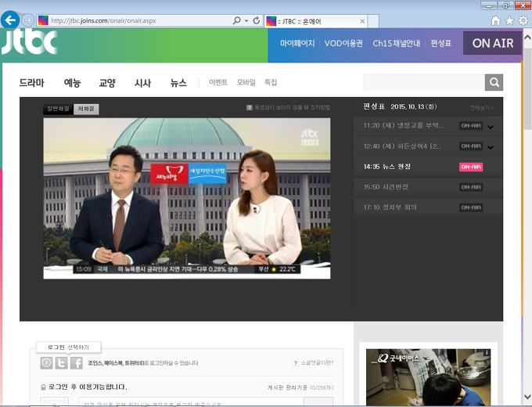Image resolution: width=532 pixels, height=407 pixels.
Task: Click the page refresh icon
Action: coord(257,20)
